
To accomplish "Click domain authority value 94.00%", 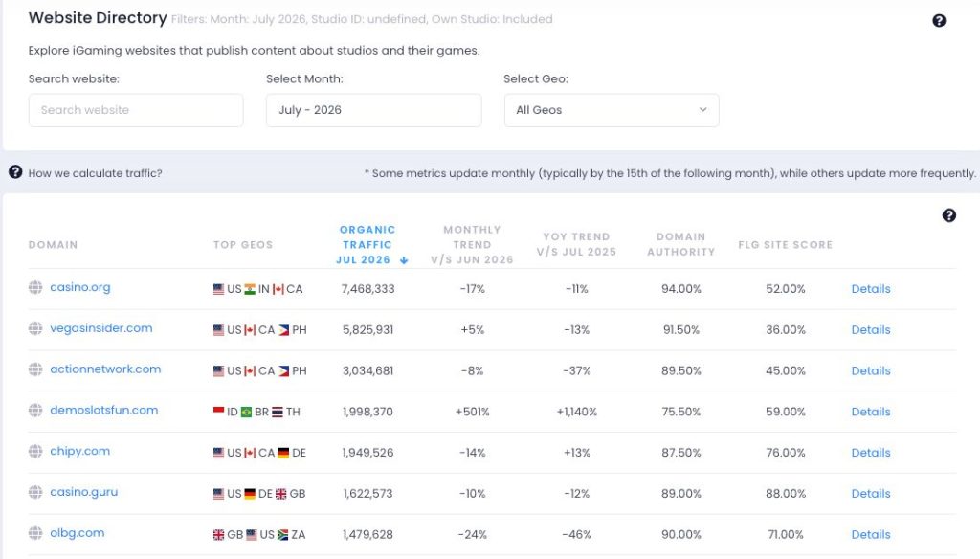I will click(x=681, y=289).
